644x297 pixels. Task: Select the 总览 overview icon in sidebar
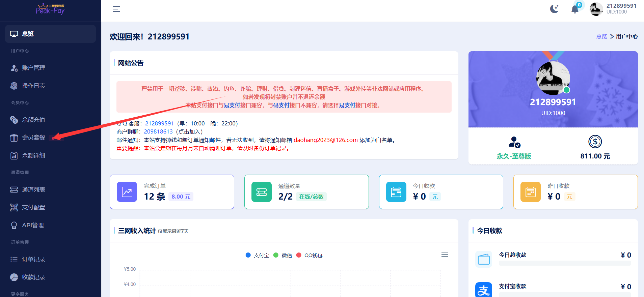(x=14, y=34)
